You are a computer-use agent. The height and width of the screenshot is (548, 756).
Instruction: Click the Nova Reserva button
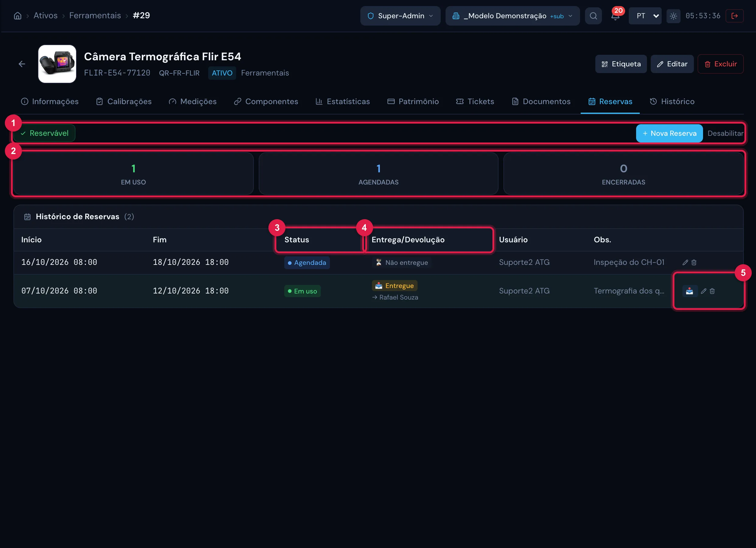[x=669, y=133]
